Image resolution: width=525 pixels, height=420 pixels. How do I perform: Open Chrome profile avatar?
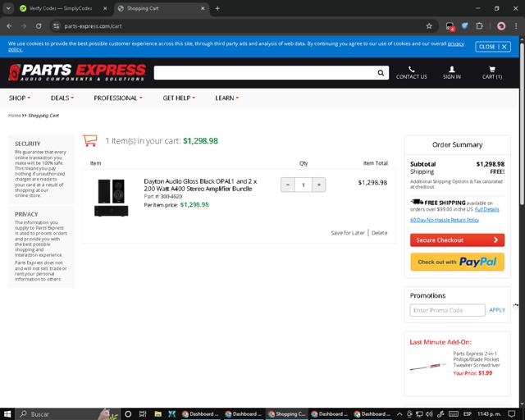(x=501, y=26)
